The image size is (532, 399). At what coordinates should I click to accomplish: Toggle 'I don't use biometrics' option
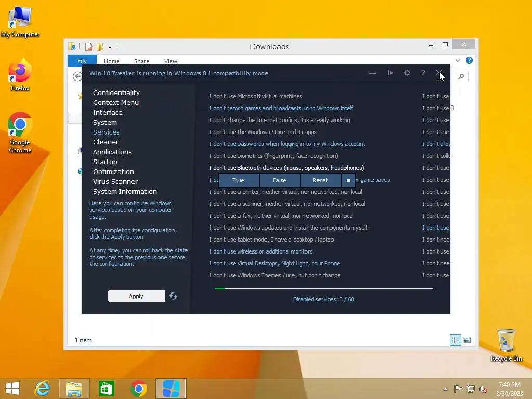point(273,156)
